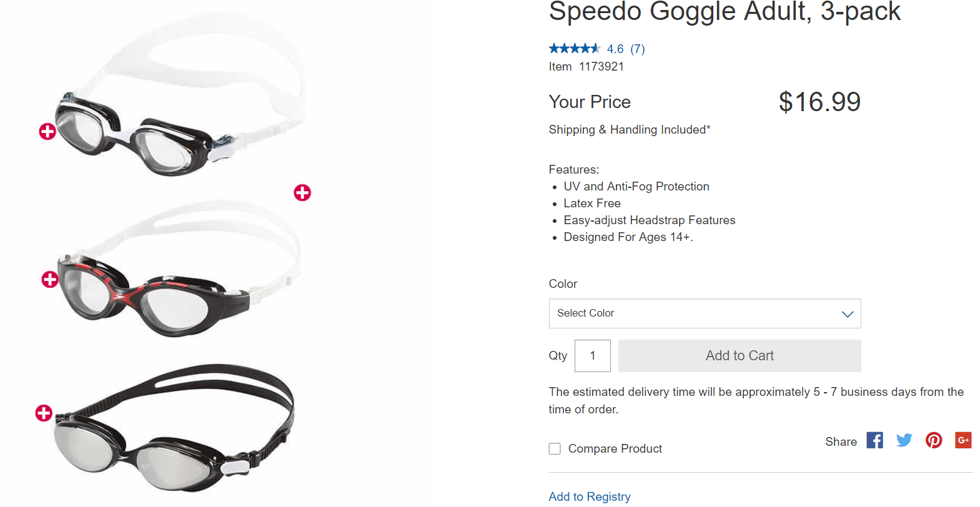Share the product on Google Plus
The width and height of the screenshot is (980, 507).
(963, 441)
